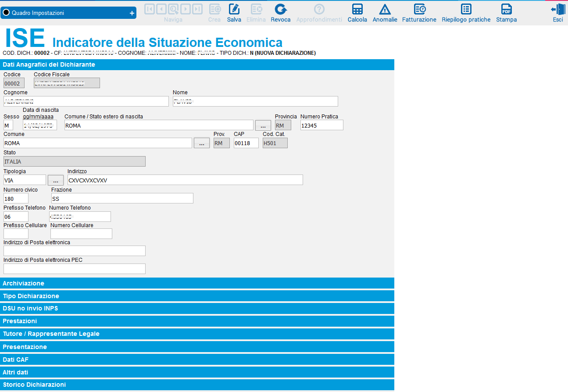
Task: Click Indirizzo di Posta elettronica field
Action: pos(75,251)
